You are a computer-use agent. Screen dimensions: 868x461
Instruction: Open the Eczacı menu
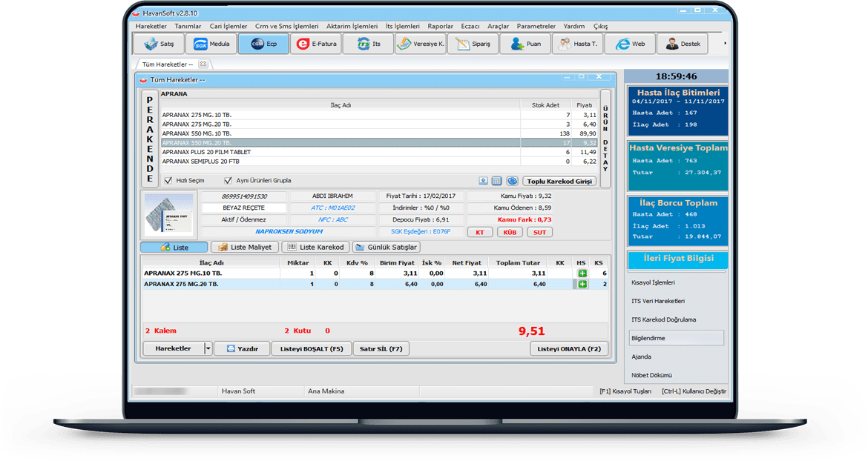[x=470, y=25]
